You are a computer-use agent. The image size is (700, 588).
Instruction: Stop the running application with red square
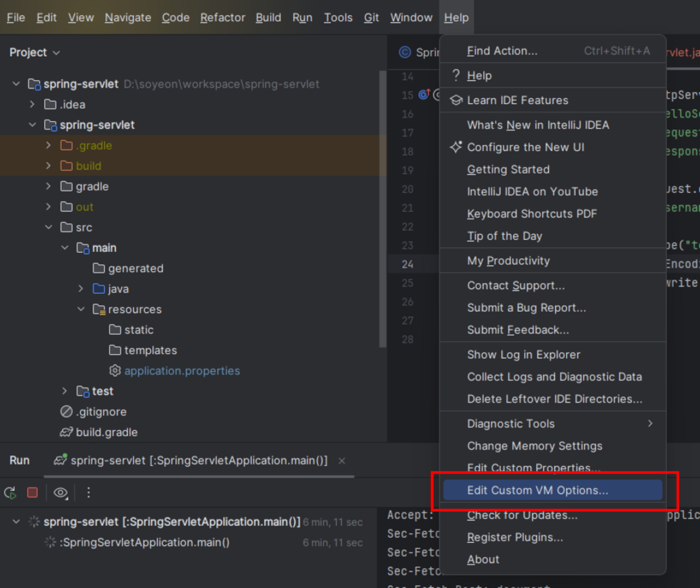point(32,492)
